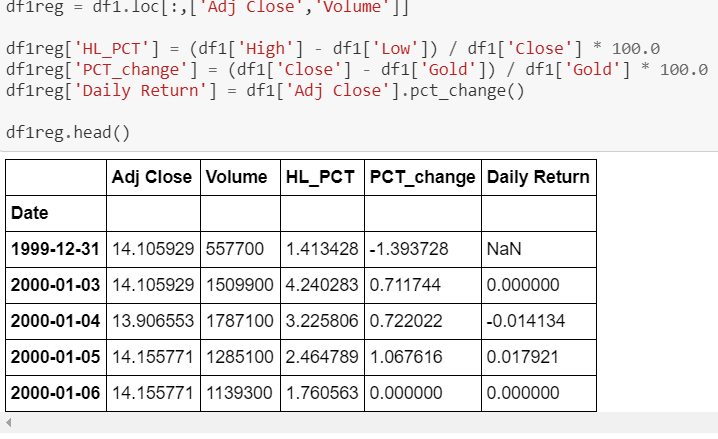Click the 2000-01-06 row label
718x439 pixels.
click(x=55, y=393)
